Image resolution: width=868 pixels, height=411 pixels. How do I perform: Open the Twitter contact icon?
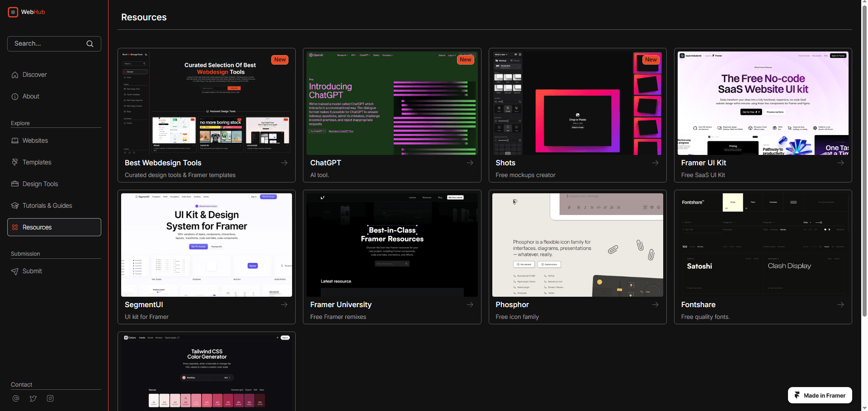pos(33,398)
